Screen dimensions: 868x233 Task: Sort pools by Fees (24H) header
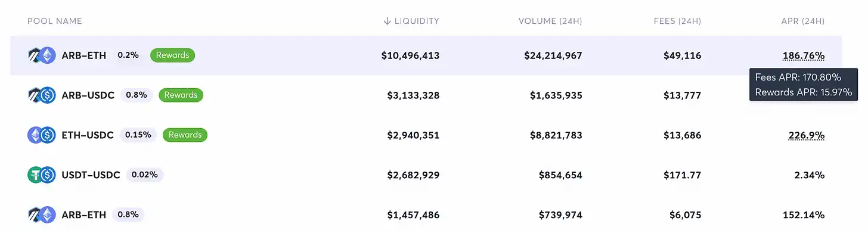click(x=677, y=21)
